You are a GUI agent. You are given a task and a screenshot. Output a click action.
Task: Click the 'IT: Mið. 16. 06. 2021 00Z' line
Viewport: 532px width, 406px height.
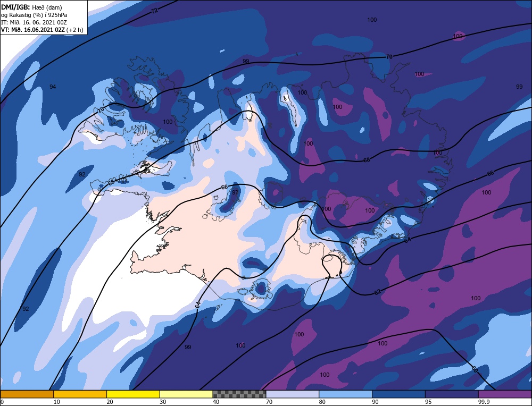tap(34, 22)
